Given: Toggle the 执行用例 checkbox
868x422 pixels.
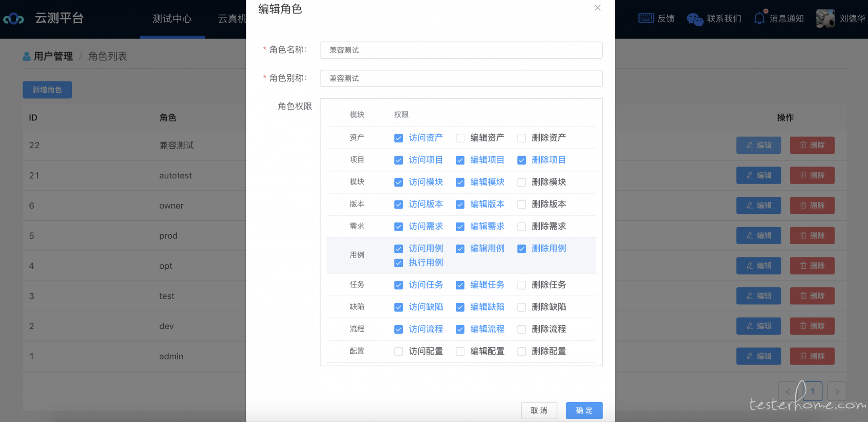Looking at the screenshot, I should [398, 263].
